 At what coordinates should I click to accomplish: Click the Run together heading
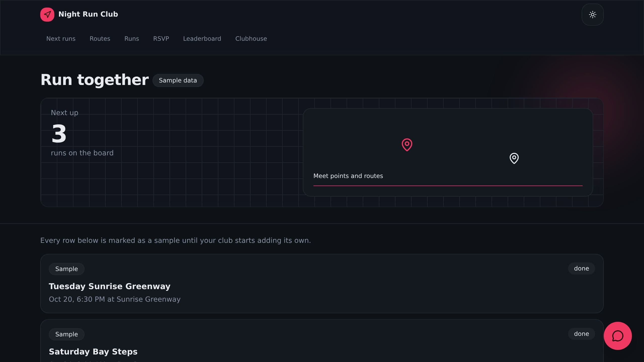95,80
